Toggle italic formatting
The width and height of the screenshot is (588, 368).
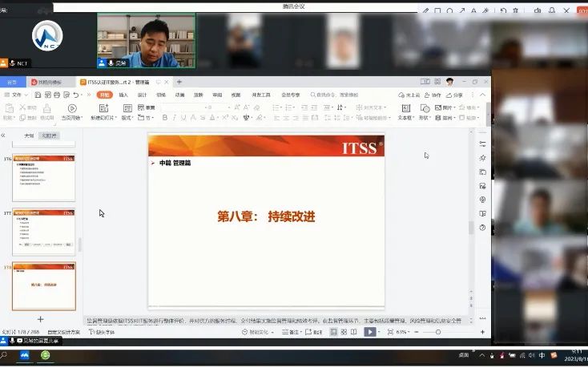coord(174,118)
